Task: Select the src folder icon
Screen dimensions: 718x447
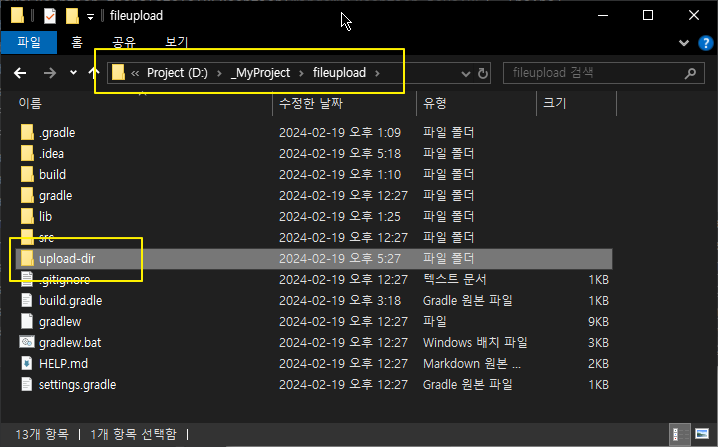Action: (x=27, y=237)
